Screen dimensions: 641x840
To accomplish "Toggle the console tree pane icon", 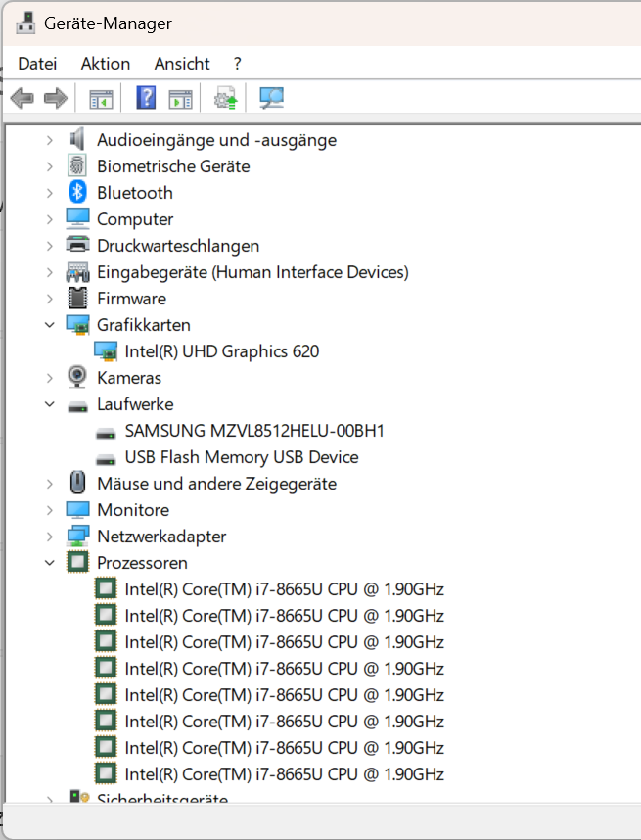I will pos(101,99).
